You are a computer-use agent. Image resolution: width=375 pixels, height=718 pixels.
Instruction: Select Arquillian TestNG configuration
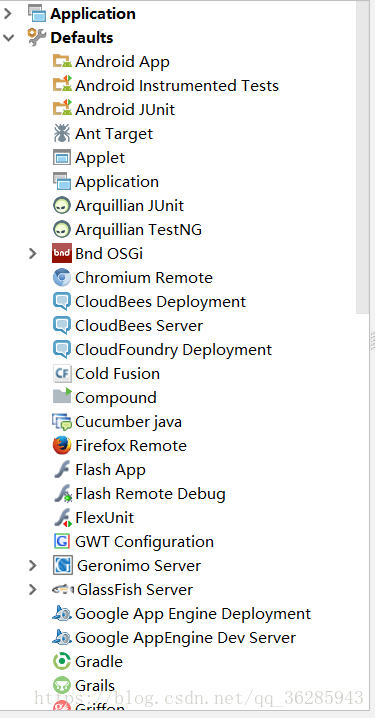point(138,229)
